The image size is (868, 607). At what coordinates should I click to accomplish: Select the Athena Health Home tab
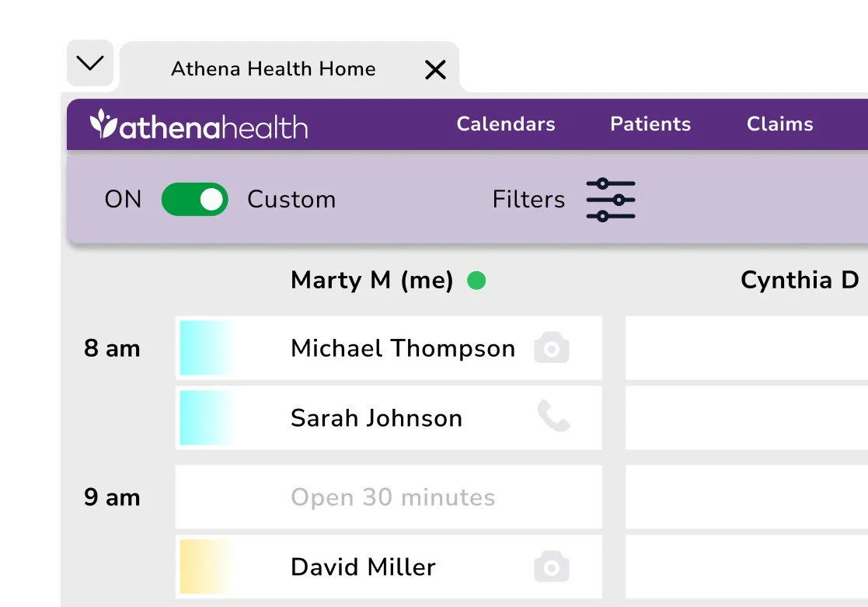click(x=273, y=69)
